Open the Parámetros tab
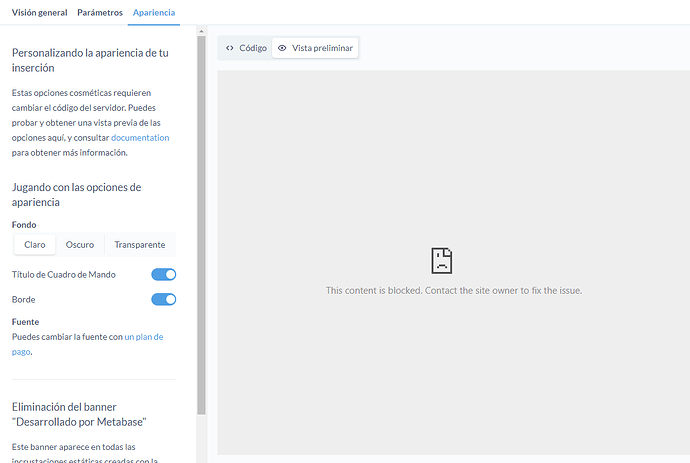 pyautogui.click(x=100, y=13)
